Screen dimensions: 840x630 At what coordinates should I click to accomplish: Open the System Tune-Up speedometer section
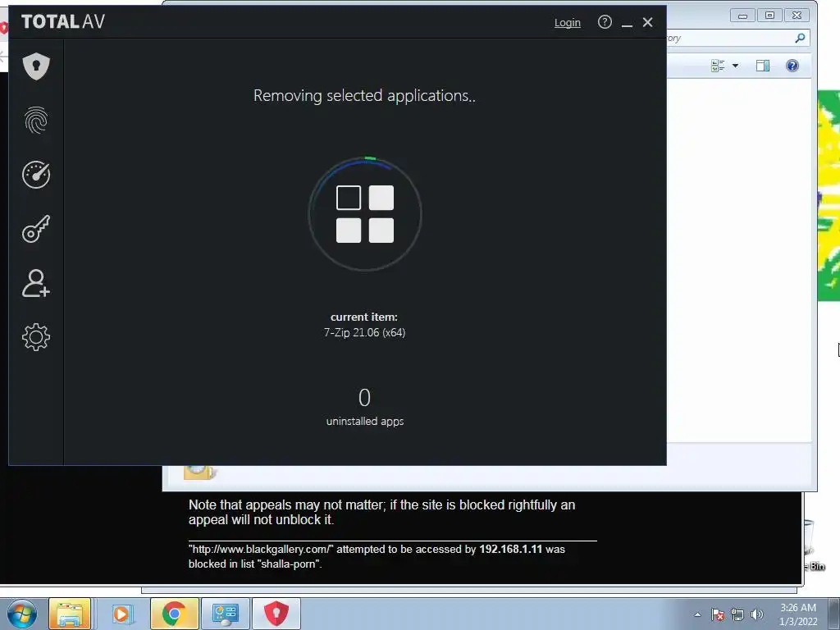(36, 174)
